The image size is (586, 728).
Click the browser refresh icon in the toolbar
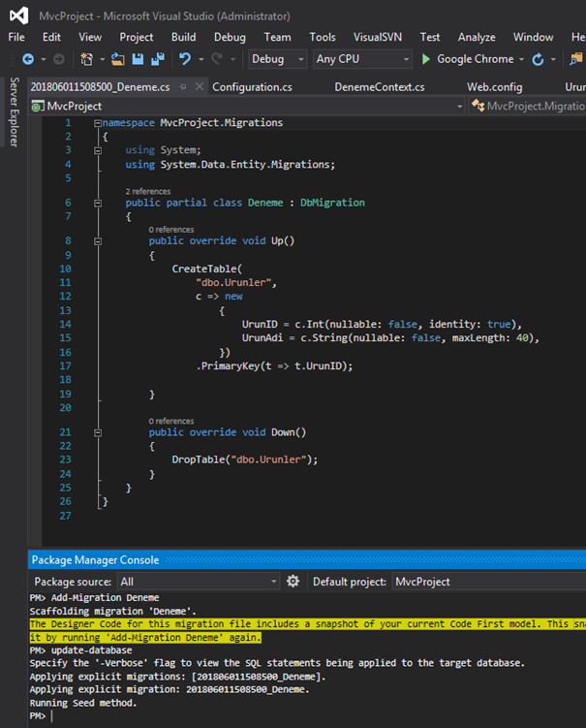[538, 59]
